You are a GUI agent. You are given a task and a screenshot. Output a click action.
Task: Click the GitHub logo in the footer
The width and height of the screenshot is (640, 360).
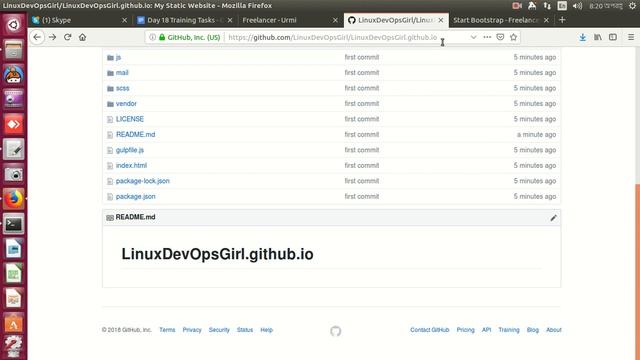[x=336, y=331]
